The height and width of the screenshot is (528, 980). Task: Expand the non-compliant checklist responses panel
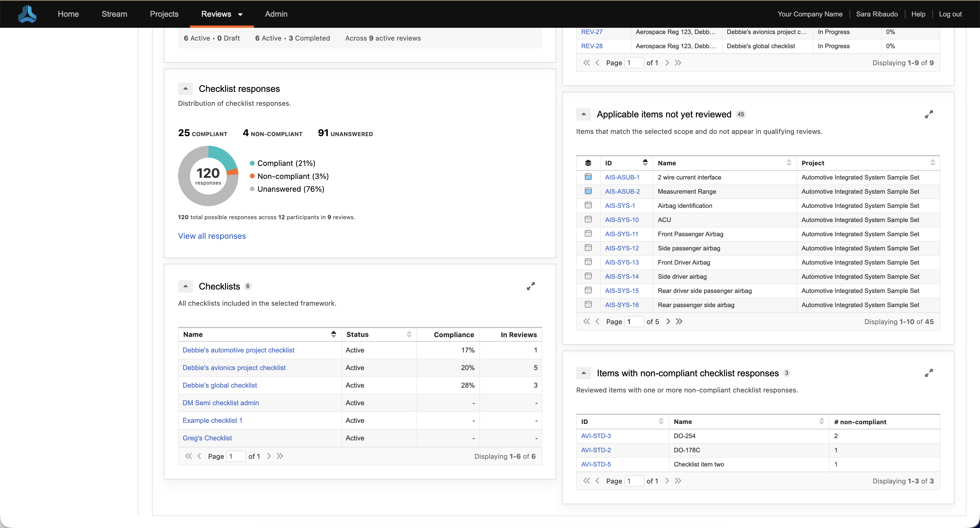(929, 373)
